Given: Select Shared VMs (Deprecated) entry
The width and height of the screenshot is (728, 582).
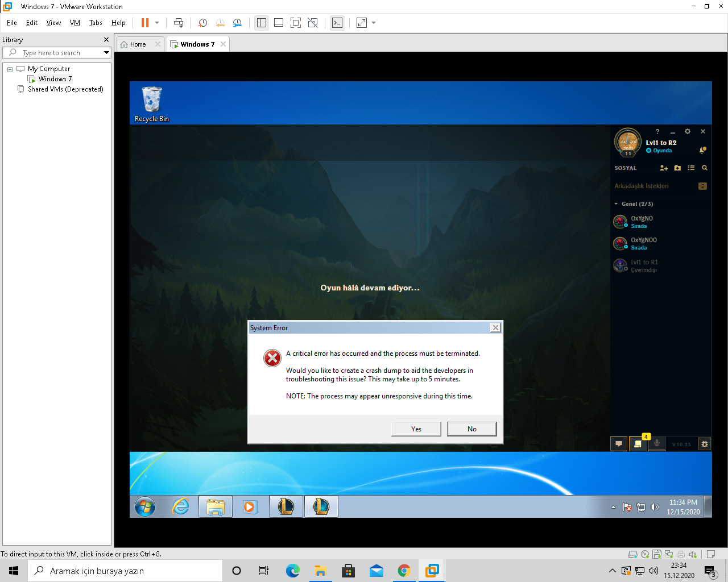Looking at the screenshot, I should (65, 89).
